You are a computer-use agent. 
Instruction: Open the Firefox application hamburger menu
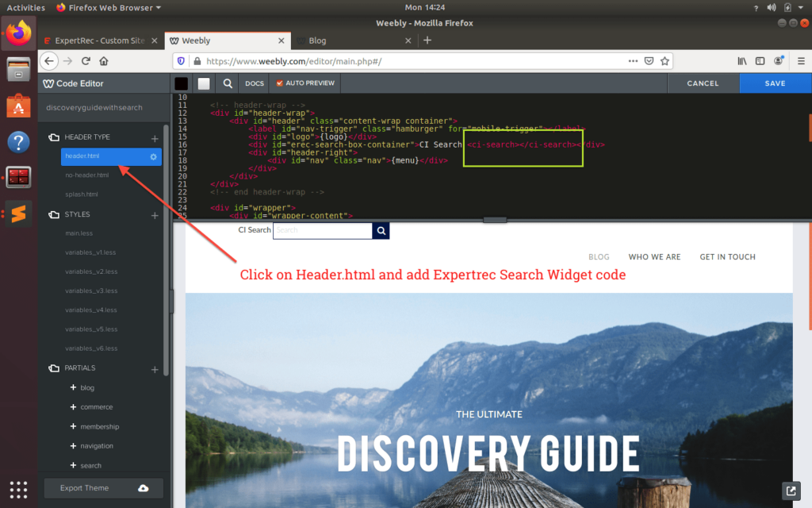802,60
